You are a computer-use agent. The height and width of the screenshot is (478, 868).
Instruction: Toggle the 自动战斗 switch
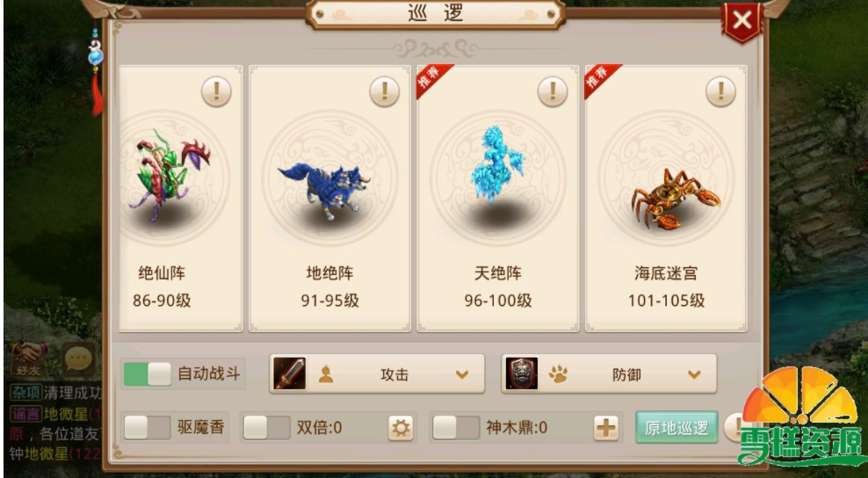point(148,374)
